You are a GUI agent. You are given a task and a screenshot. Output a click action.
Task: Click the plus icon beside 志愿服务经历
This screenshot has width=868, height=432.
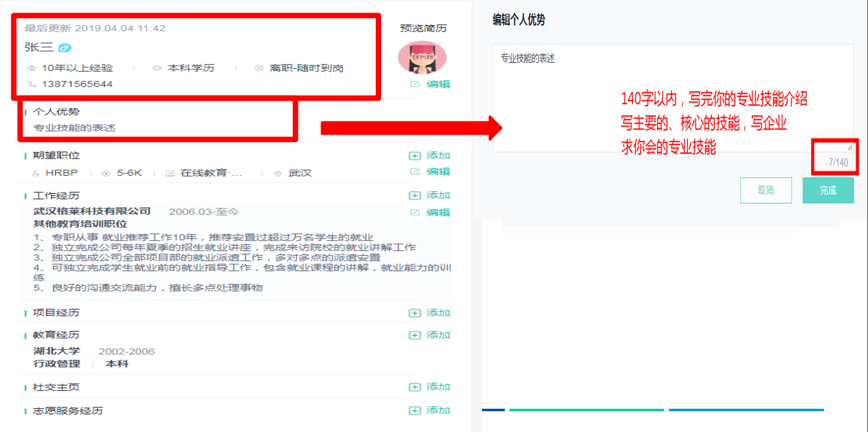[x=414, y=411]
